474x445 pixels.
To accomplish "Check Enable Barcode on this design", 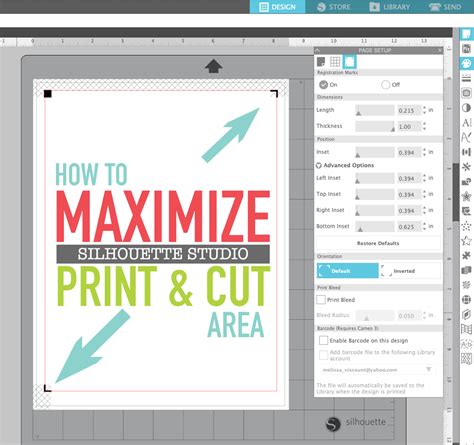I will 323,340.
